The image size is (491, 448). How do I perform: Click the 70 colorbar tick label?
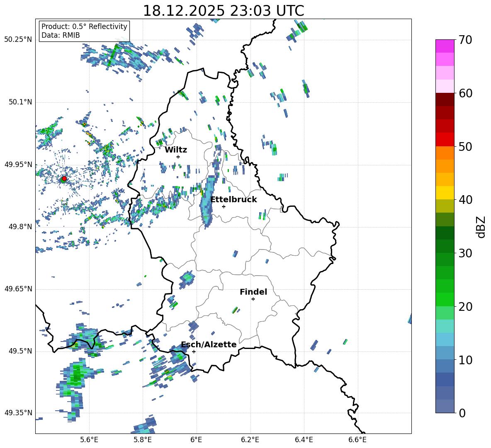[x=465, y=40]
